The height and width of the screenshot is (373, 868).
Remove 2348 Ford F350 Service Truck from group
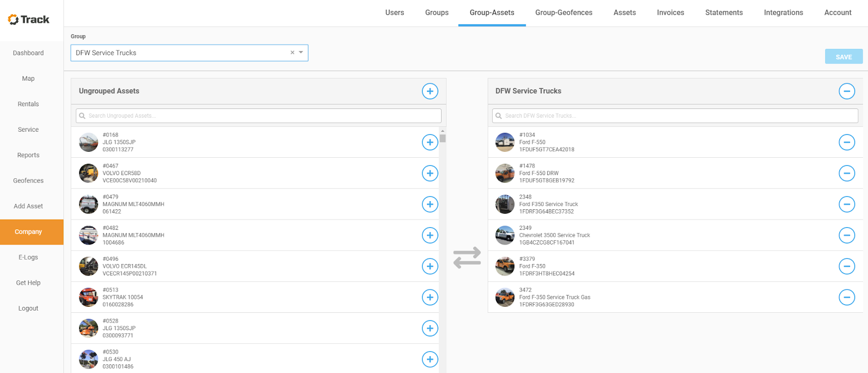846,204
